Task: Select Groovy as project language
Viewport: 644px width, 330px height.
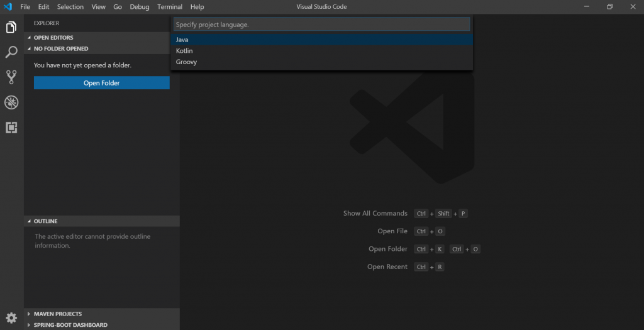Action: [321, 62]
